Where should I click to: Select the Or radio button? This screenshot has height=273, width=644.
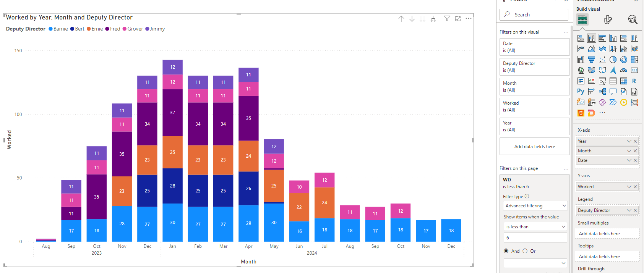[525, 251]
